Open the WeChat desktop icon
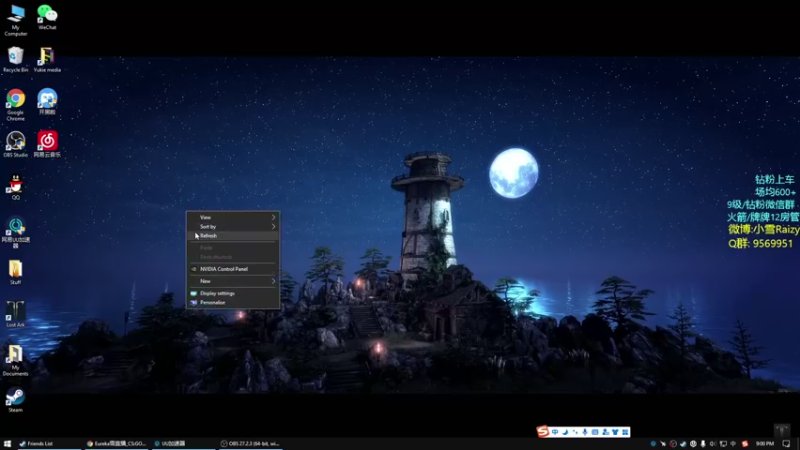Screen dimensions: 800x450 47,17
